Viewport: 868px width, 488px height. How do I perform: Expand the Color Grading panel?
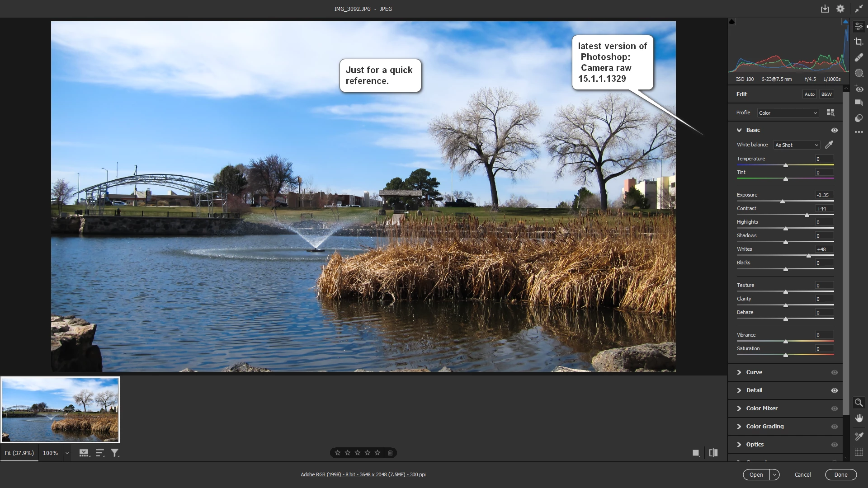tap(764, 427)
